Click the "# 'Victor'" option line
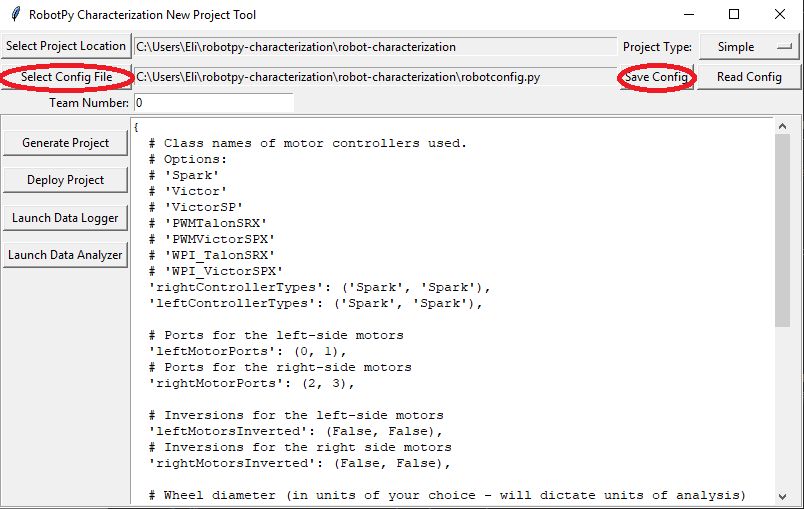 188,191
